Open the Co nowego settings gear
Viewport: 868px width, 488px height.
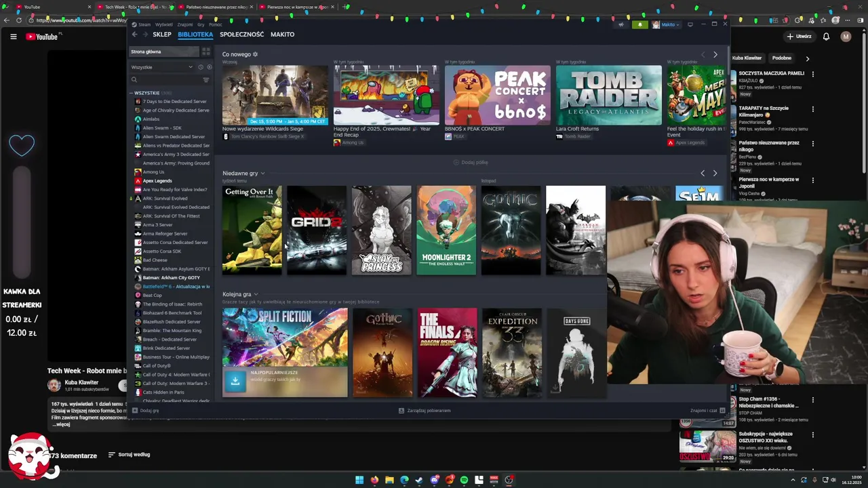[x=255, y=54]
